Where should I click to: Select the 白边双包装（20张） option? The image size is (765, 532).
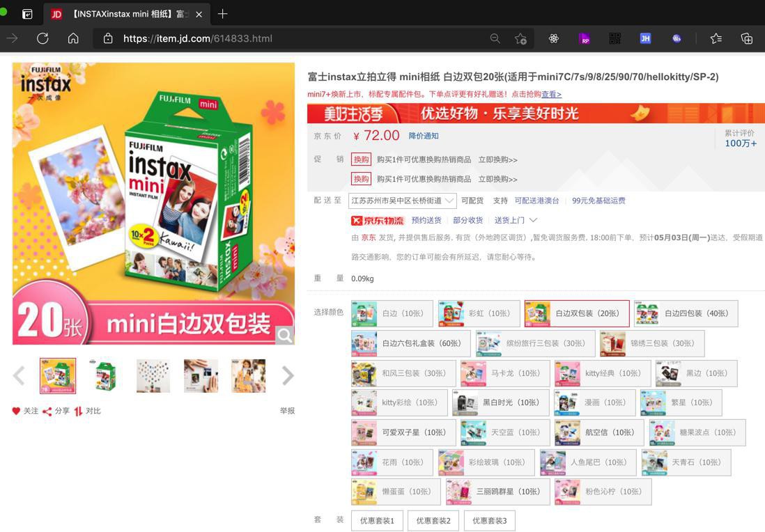[577, 313]
